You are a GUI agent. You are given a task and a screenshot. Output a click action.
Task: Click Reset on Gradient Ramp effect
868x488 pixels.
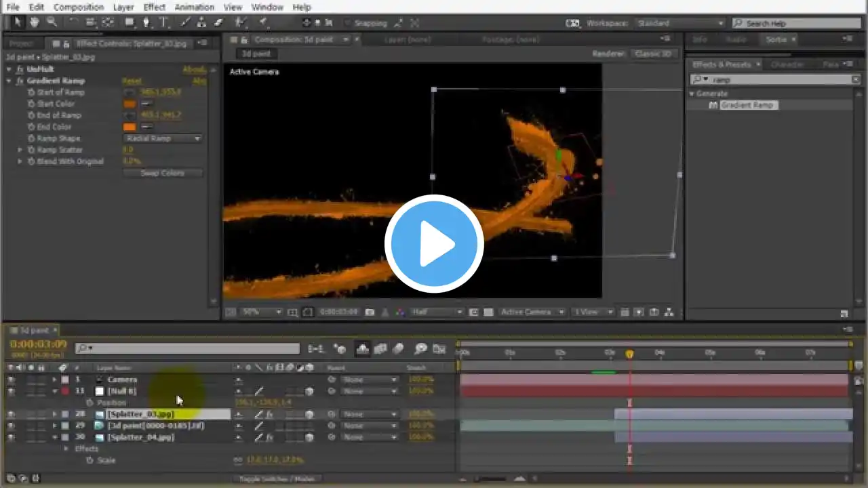[132, 81]
